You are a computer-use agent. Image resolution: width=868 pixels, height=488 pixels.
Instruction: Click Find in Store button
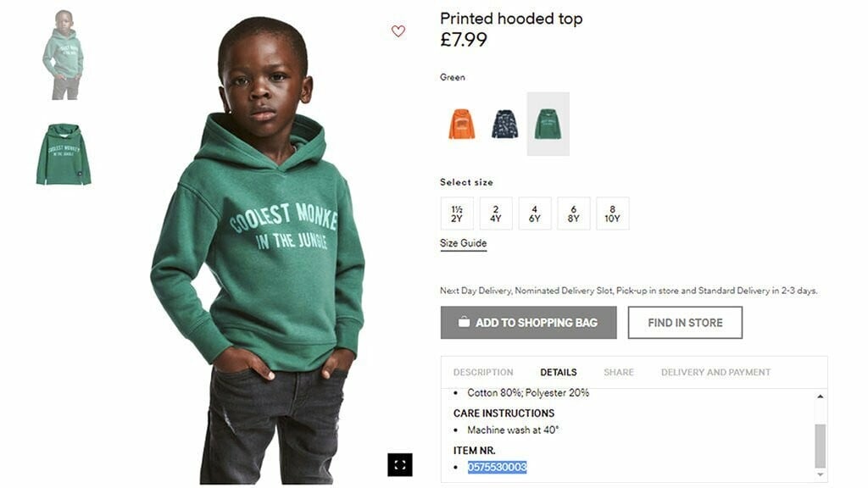pos(685,323)
